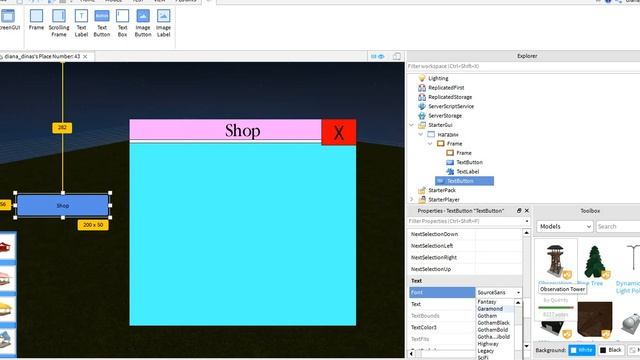The width and height of the screenshot is (640, 360).
Task: Insert an Image Button element
Action: (143, 23)
